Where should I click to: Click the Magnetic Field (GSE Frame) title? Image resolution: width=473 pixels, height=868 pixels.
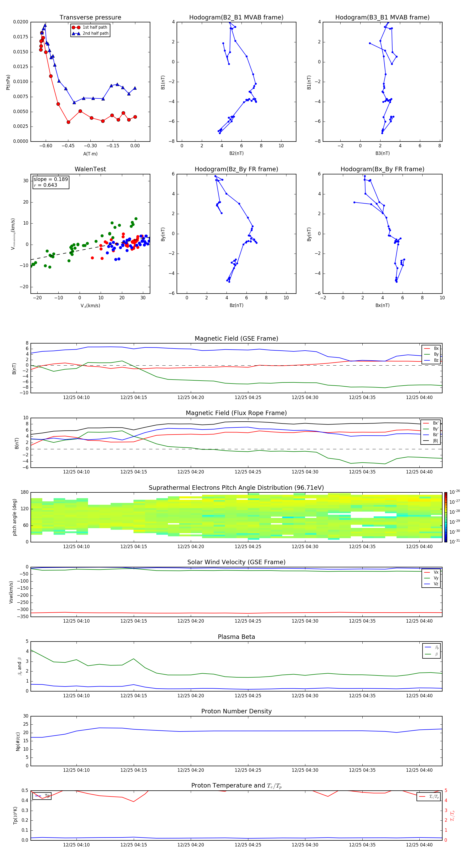coord(236,339)
